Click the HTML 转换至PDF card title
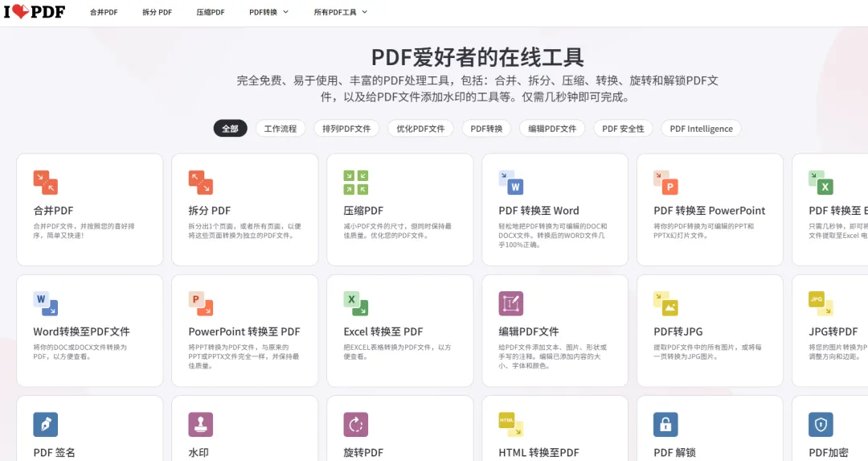The width and height of the screenshot is (868, 461). [x=538, y=453]
